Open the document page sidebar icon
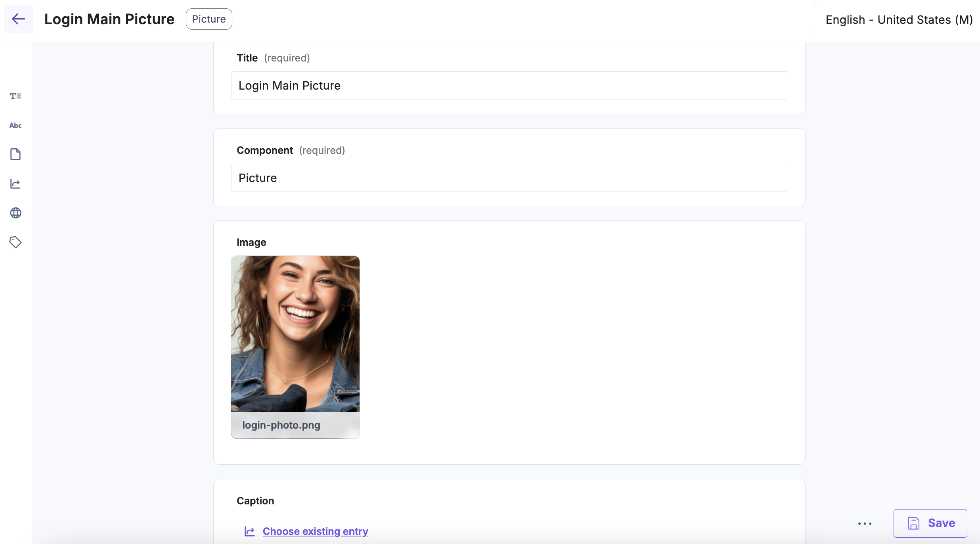Screen dimensions: 980x544 click(x=15, y=154)
